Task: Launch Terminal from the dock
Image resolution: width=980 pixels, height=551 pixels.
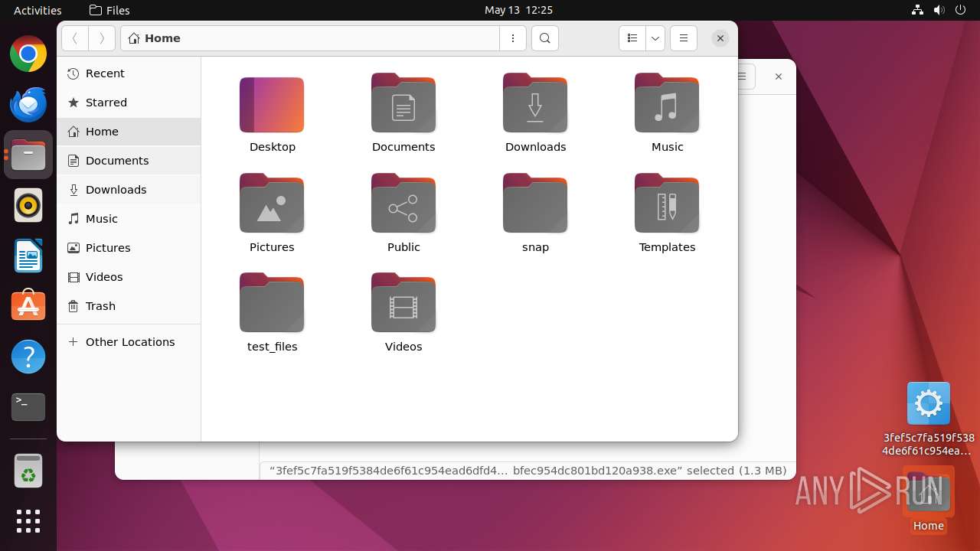Action: coord(28,407)
